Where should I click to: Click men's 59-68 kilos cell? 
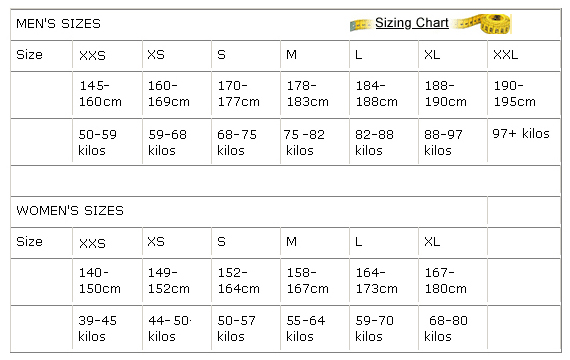point(167,143)
